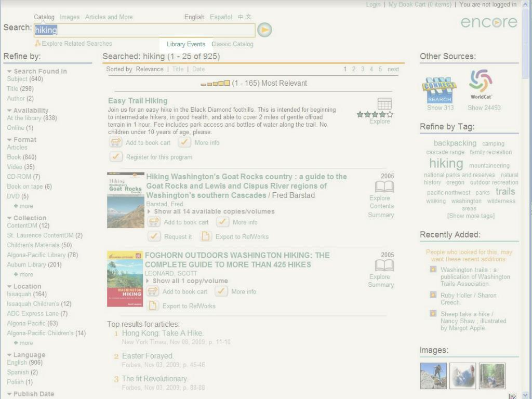The height and width of the screenshot is (399, 532).
Task: Open the Classic Catalog link
Action: [x=232, y=44]
